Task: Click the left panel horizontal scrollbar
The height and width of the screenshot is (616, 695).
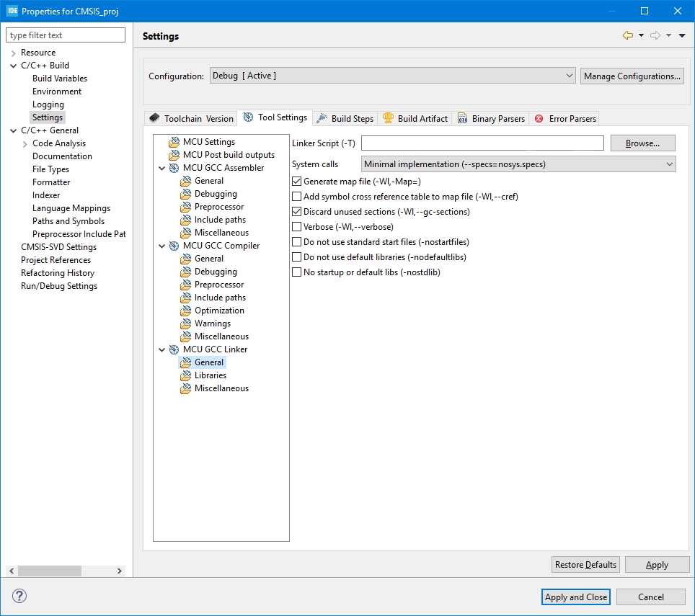Action: tap(49, 571)
